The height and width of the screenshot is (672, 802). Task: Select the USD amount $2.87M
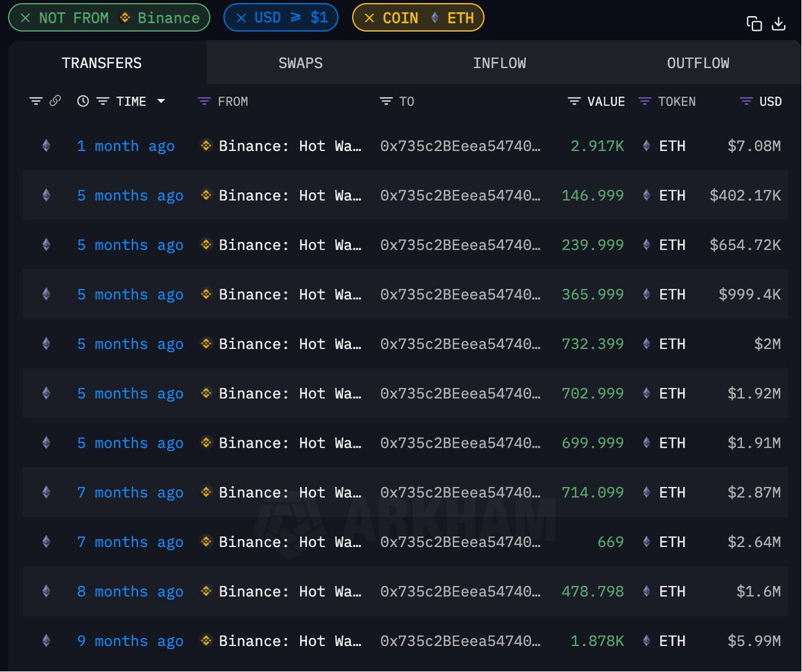754,492
